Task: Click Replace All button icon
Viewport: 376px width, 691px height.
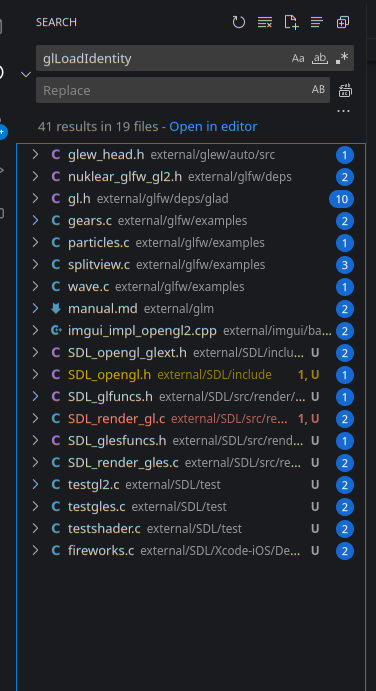Action: [x=345, y=90]
